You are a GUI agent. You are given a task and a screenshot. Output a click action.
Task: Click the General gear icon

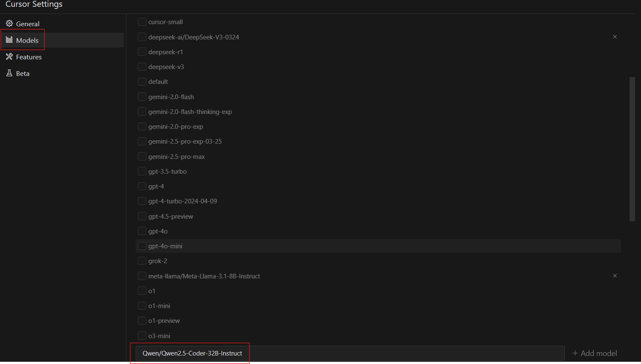click(9, 23)
